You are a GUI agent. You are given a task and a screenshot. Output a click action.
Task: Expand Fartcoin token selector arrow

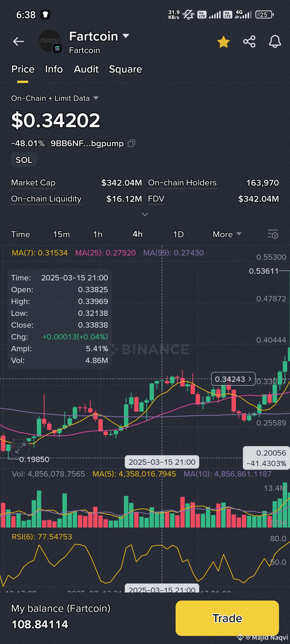coord(126,36)
